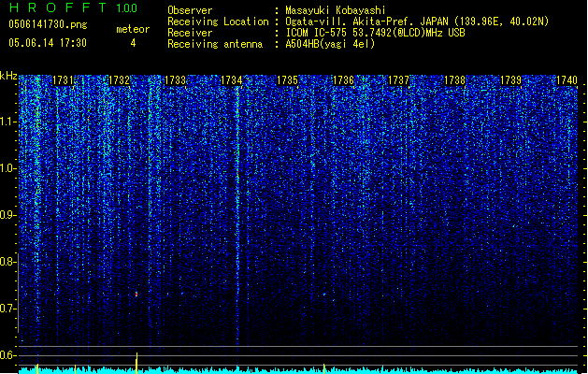This screenshot has width=588, height=374.
Task: Click the 1736 time marker
Action: click(x=343, y=80)
